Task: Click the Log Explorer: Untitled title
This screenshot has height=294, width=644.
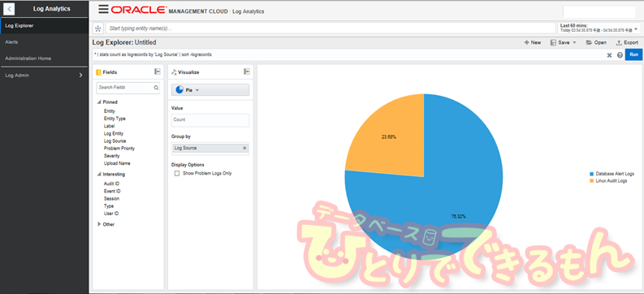Action: (124, 42)
